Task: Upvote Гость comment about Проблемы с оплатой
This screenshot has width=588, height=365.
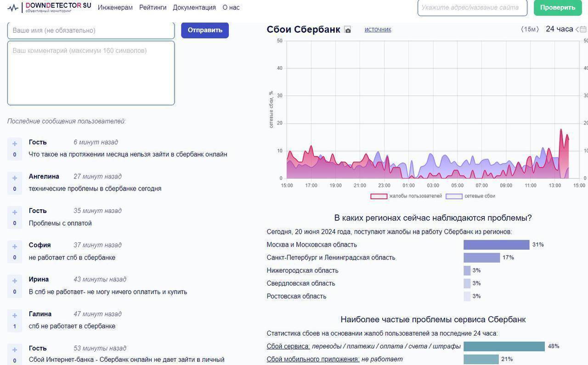Action: [15, 212]
